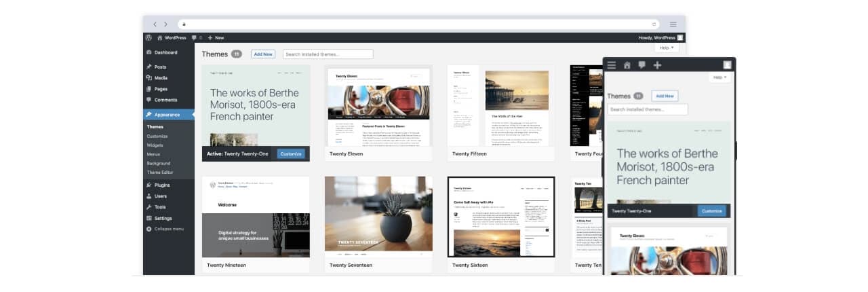Open the Twenty Eleven theme thumbnail in desktop view
868x292 pixels.
(x=378, y=105)
